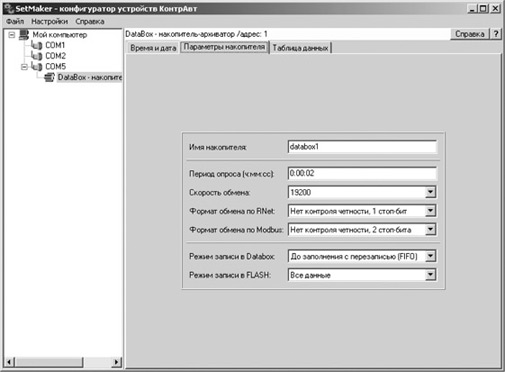The width and height of the screenshot is (505, 372).
Task: Click the My Computer icon in tree
Action: tap(24, 35)
